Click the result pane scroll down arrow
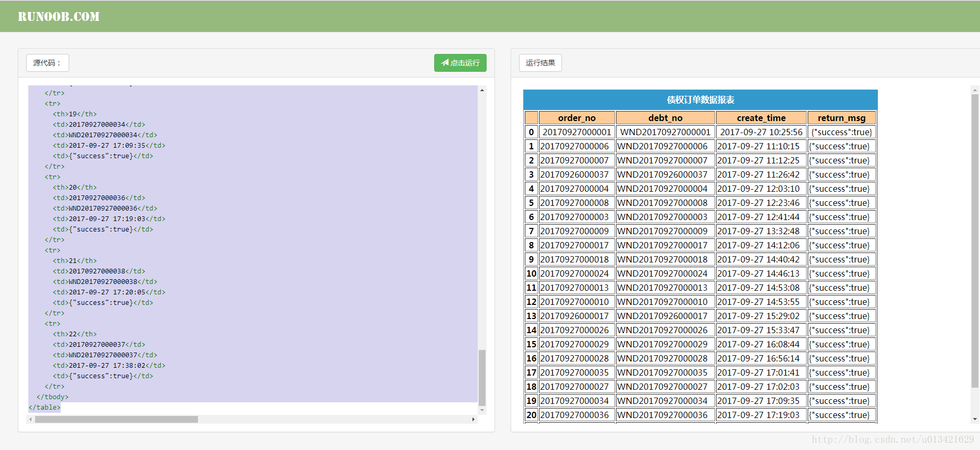This screenshot has height=450, width=980. 975,419
